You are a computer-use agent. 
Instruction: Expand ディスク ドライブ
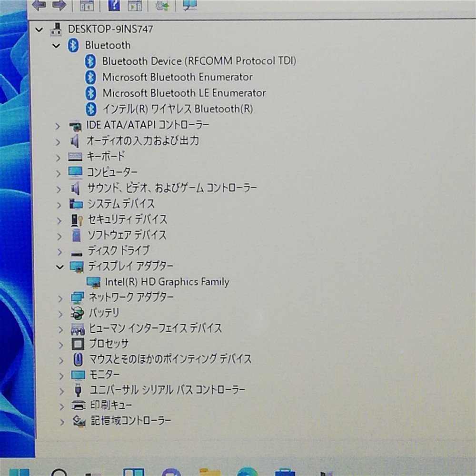tap(60, 252)
